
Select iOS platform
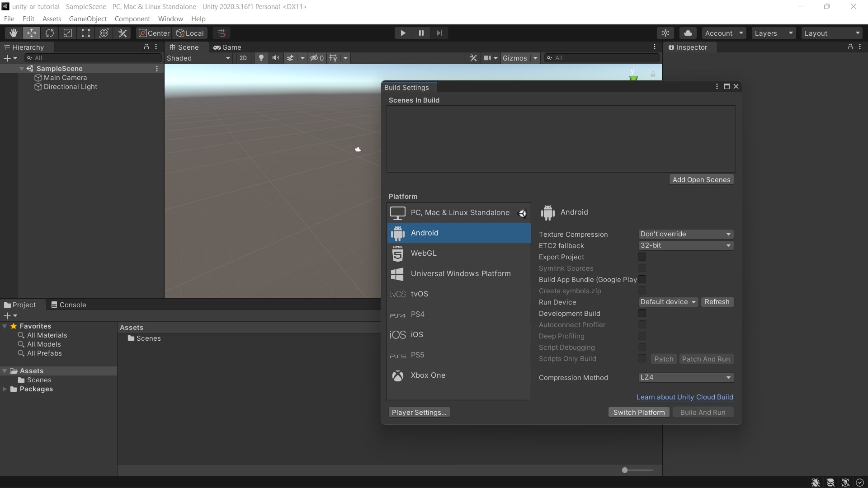(459, 335)
